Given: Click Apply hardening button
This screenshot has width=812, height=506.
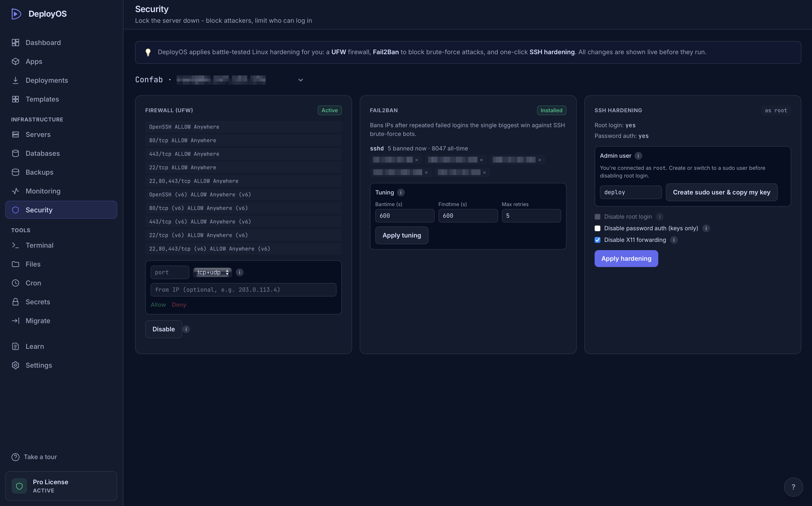Looking at the screenshot, I should (626, 259).
